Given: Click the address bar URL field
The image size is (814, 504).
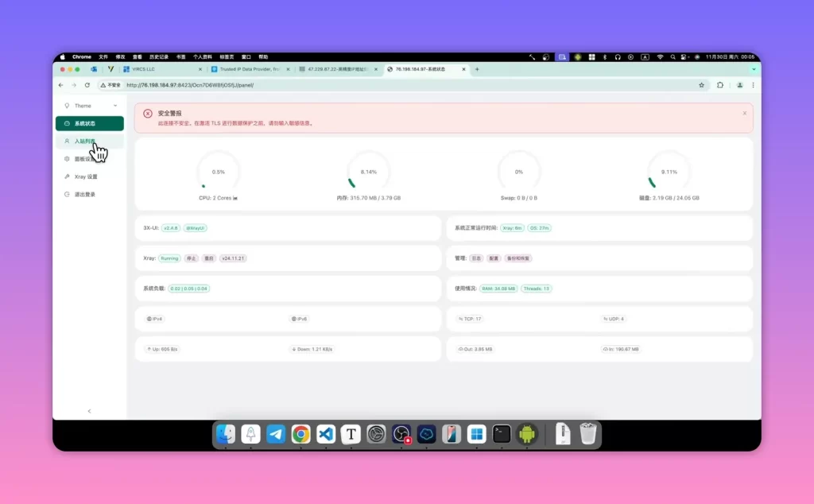Looking at the screenshot, I should click(x=405, y=85).
